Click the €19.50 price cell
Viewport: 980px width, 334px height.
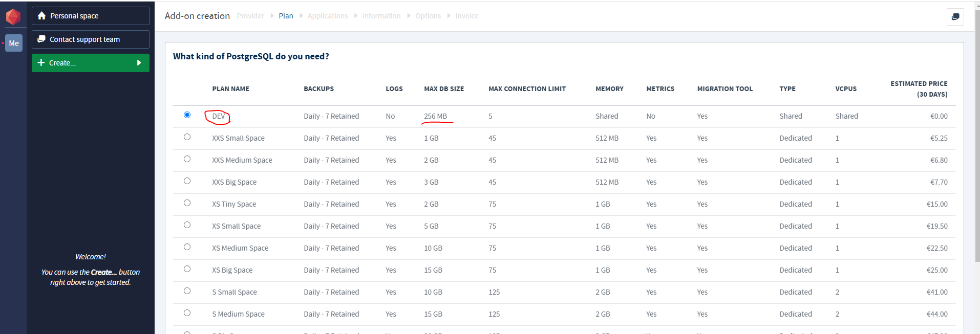click(937, 226)
